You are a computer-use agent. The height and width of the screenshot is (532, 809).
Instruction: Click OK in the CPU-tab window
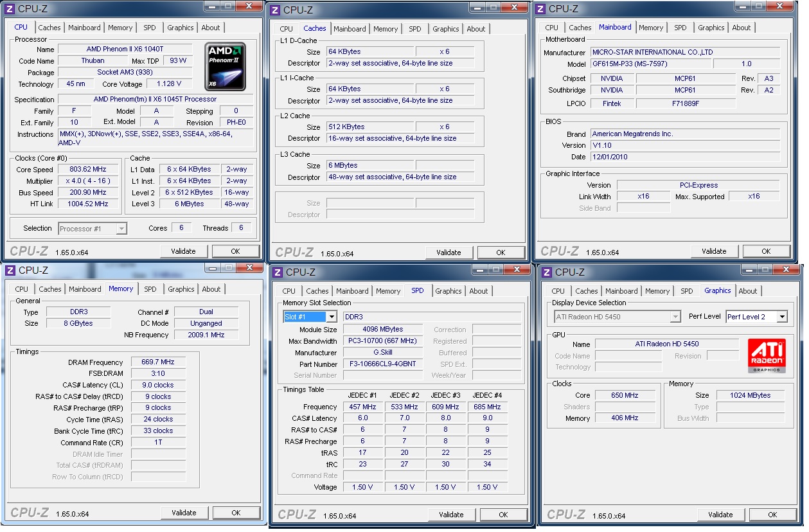click(x=236, y=251)
